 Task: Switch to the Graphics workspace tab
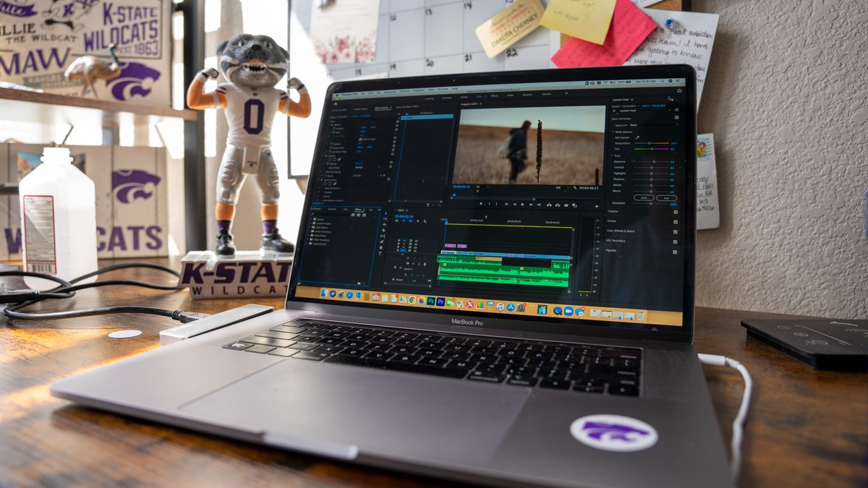tap(527, 95)
